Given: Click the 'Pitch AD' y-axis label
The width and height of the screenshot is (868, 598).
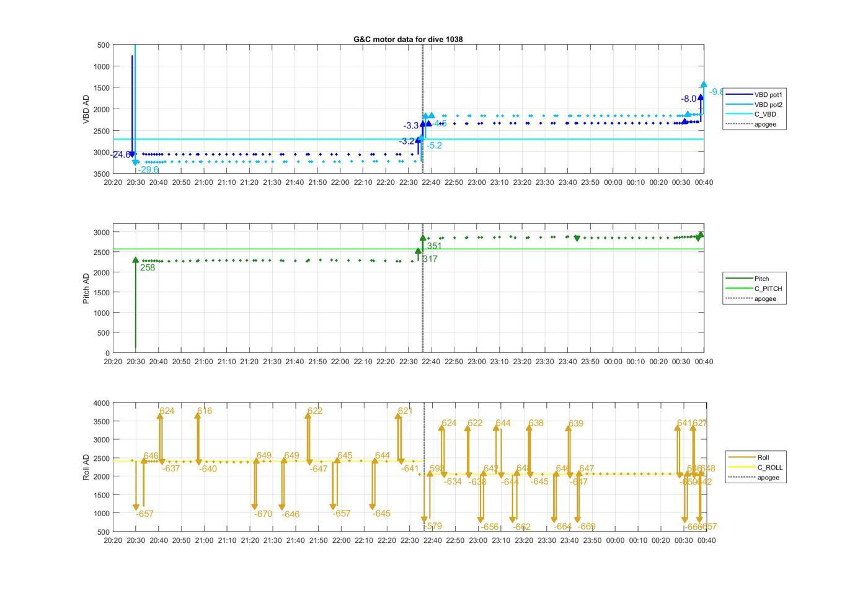Looking at the screenshot, I should [x=86, y=288].
